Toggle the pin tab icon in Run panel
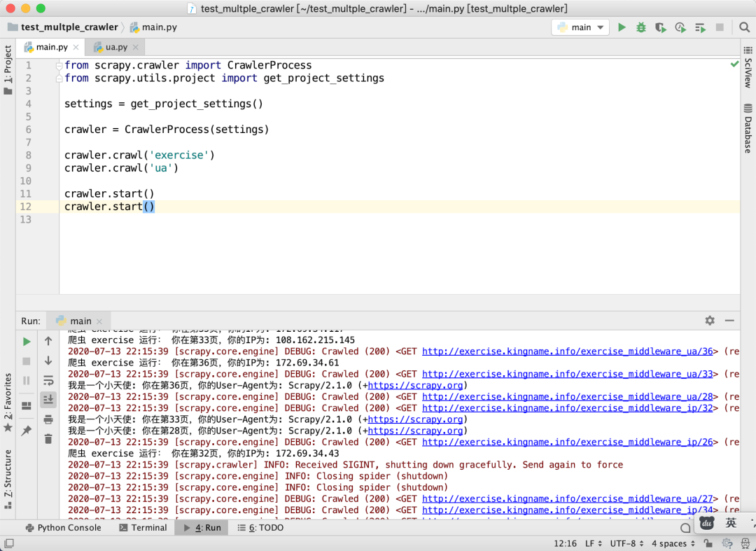Image resolution: width=756 pixels, height=551 pixels. click(x=27, y=431)
